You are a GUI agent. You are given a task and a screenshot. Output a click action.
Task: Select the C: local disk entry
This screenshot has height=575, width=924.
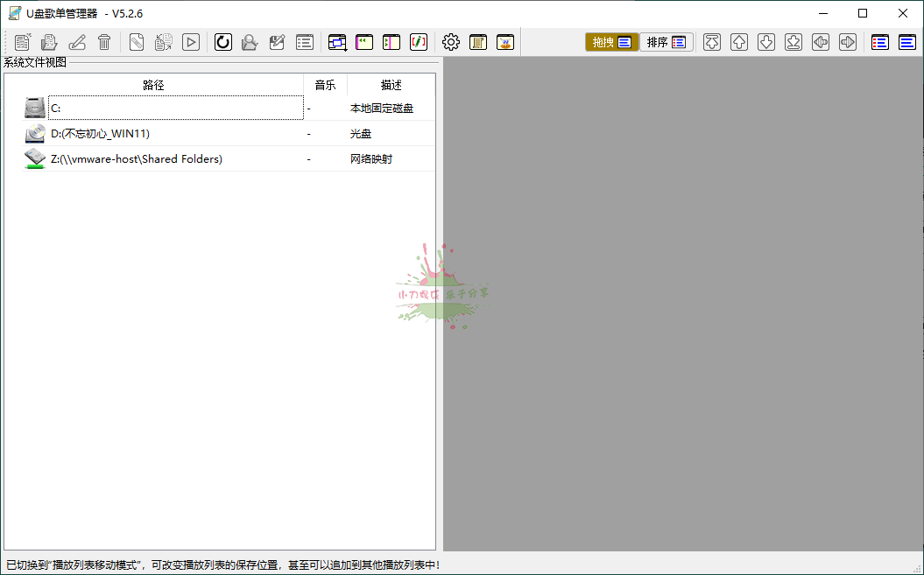[x=175, y=107]
